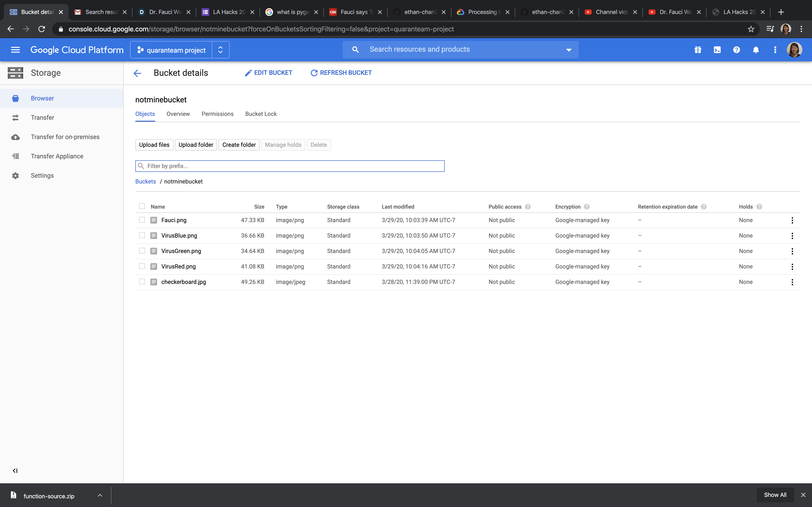The image size is (812, 507).
Task: Click the Upload files button
Action: [154, 145]
